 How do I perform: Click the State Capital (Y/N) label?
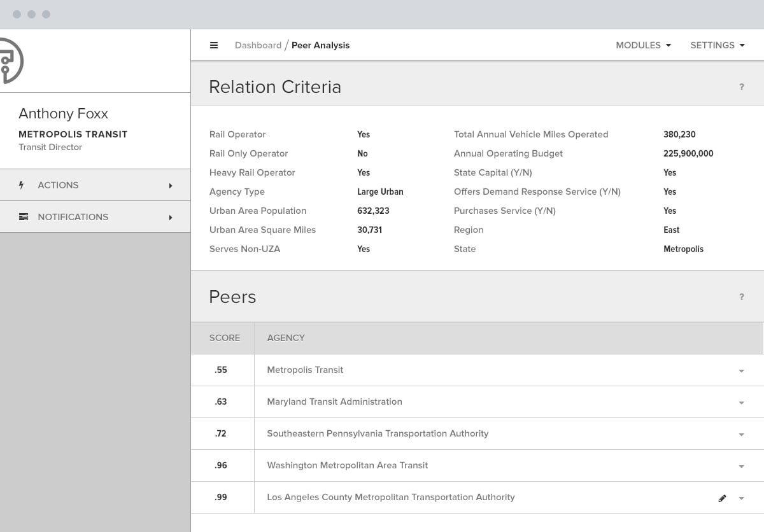tap(493, 172)
